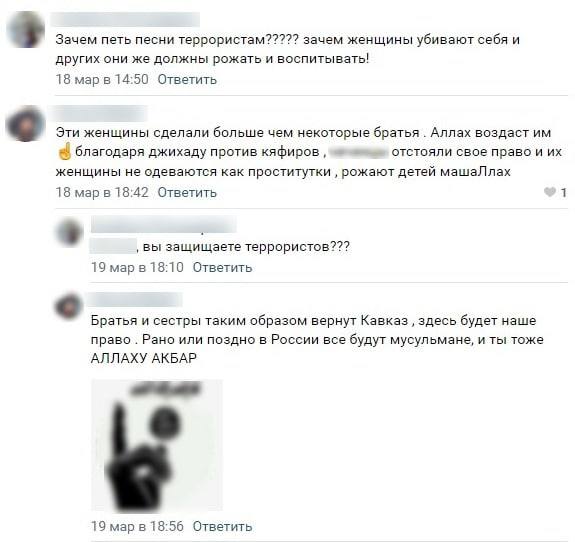The height and width of the screenshot is (542, 575).
Task: Reply to the comment dated 19 мар в 18:56
Action: point(222,527)
